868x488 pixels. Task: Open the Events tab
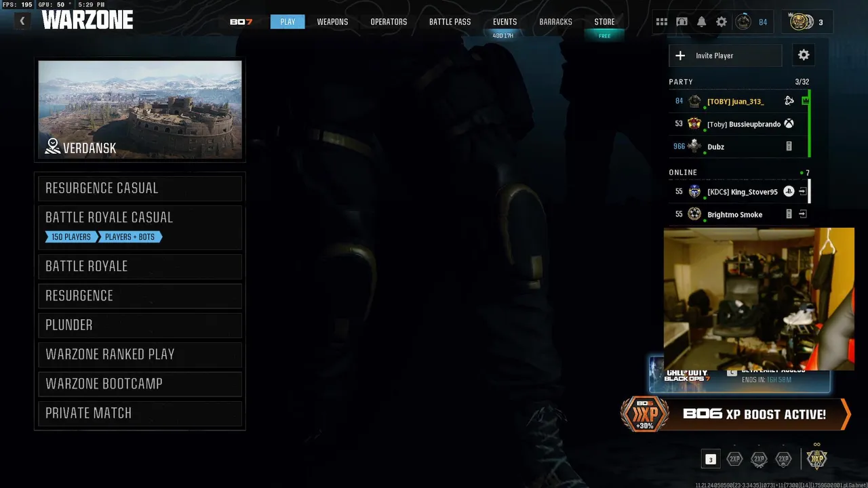(x=505, y=22)
